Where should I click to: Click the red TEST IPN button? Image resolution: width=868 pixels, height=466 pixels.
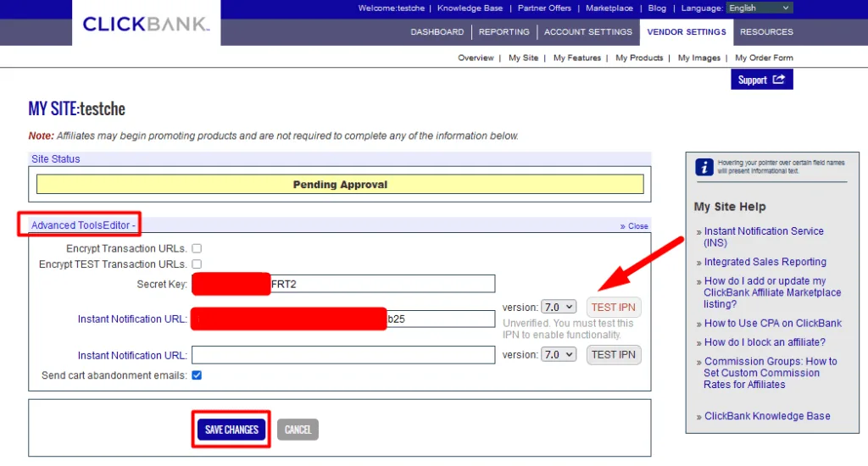(x=614, y=308)
